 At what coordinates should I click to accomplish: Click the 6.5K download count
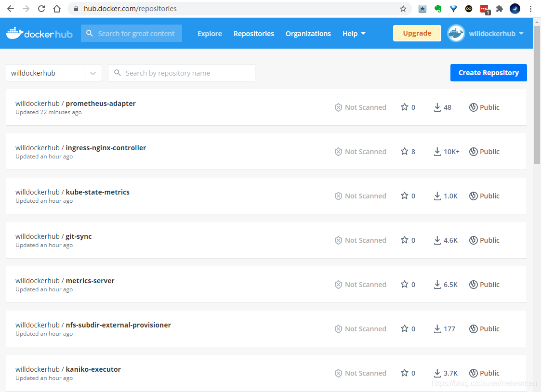coord(450,285)
